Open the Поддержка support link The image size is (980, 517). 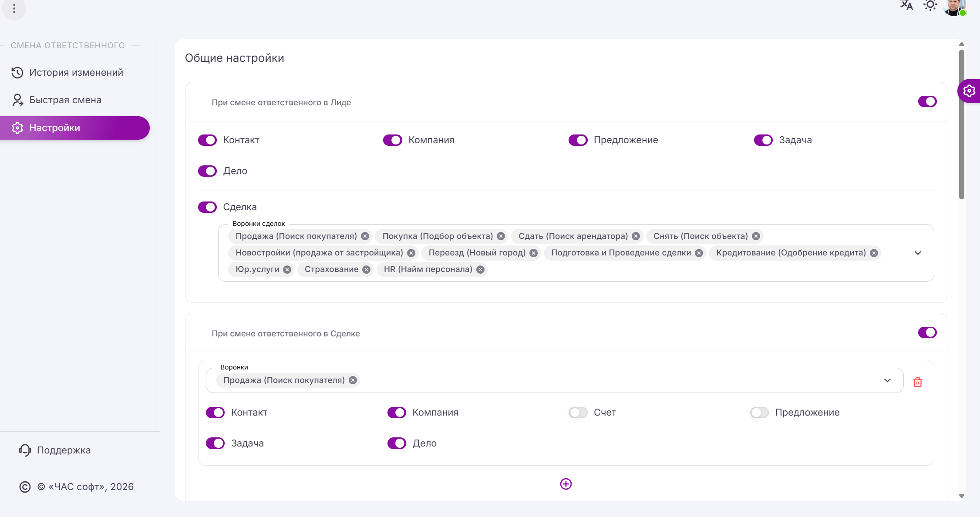pos(64,450)
